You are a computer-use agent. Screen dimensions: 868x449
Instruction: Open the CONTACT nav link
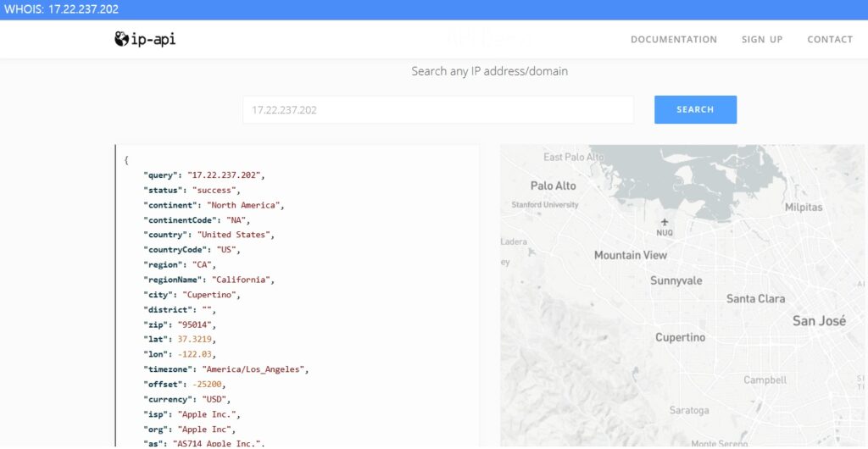(x=830, y=39)
